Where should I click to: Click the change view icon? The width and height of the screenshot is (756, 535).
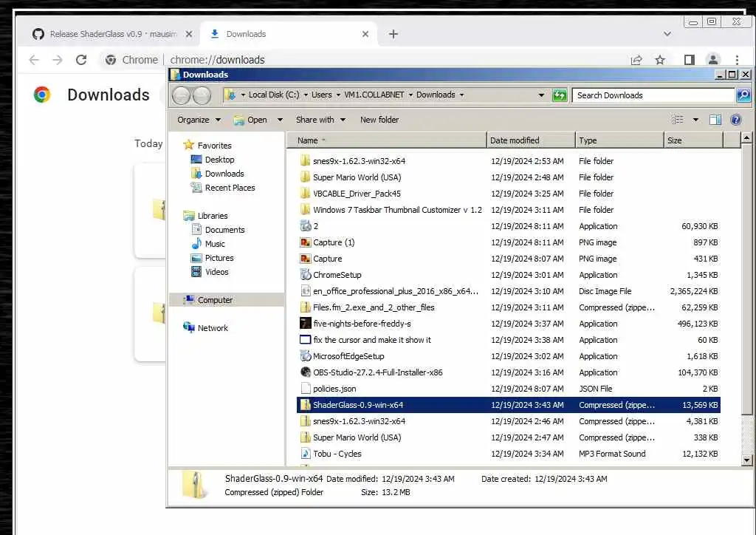coord(678,120)
